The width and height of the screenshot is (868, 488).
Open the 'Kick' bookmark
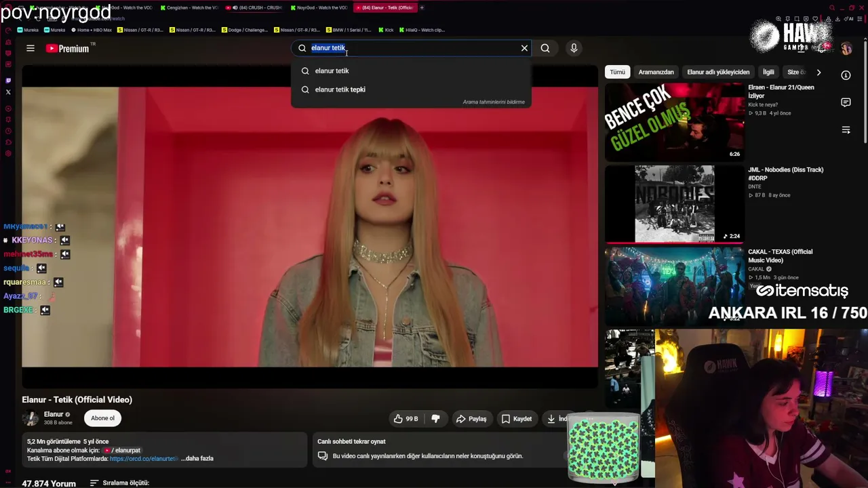(386, 30)
